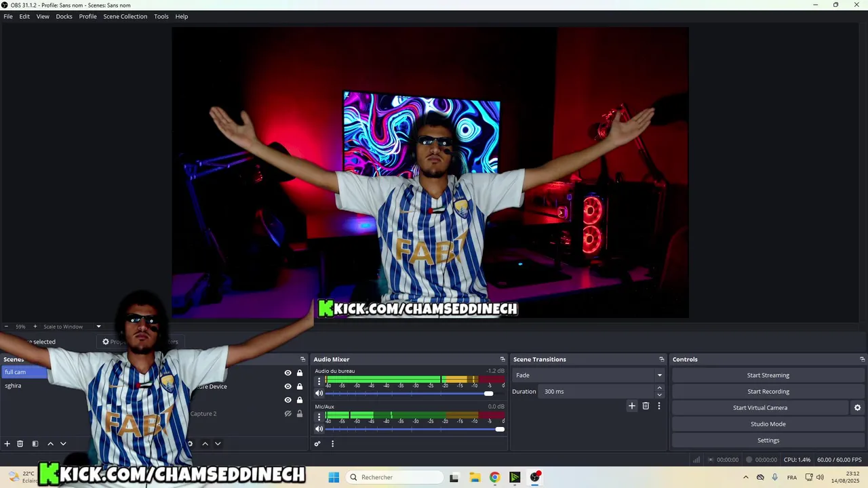Unlock the Video Capture Device source
868x488 pixels.
tap(300, 386)
